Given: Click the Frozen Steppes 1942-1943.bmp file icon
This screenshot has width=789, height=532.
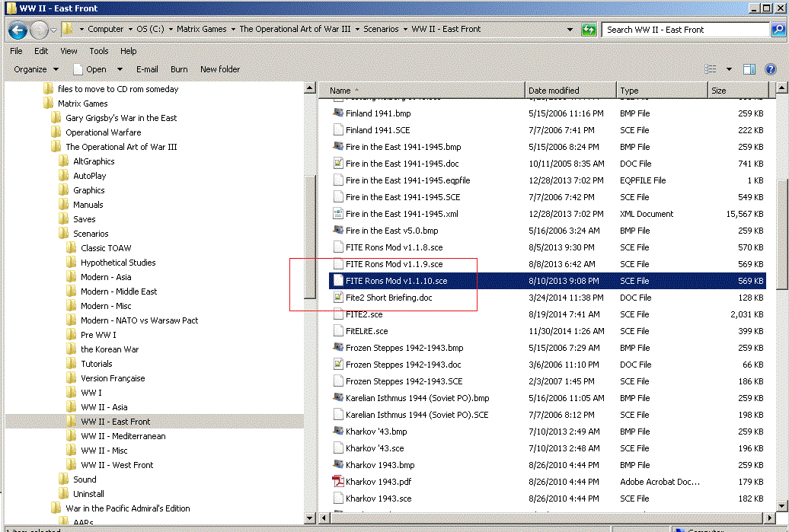Looking at the screenshot, I should pos(338,348).
